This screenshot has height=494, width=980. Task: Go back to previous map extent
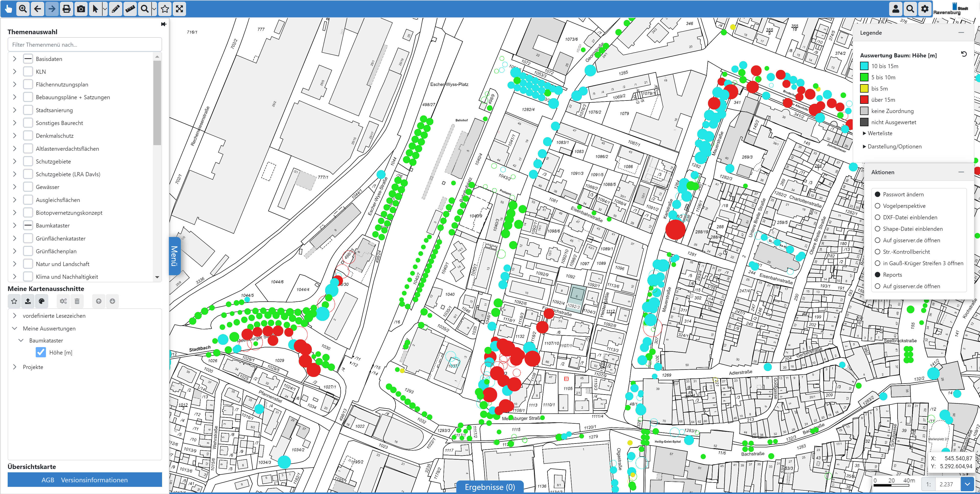coord(37,9)
